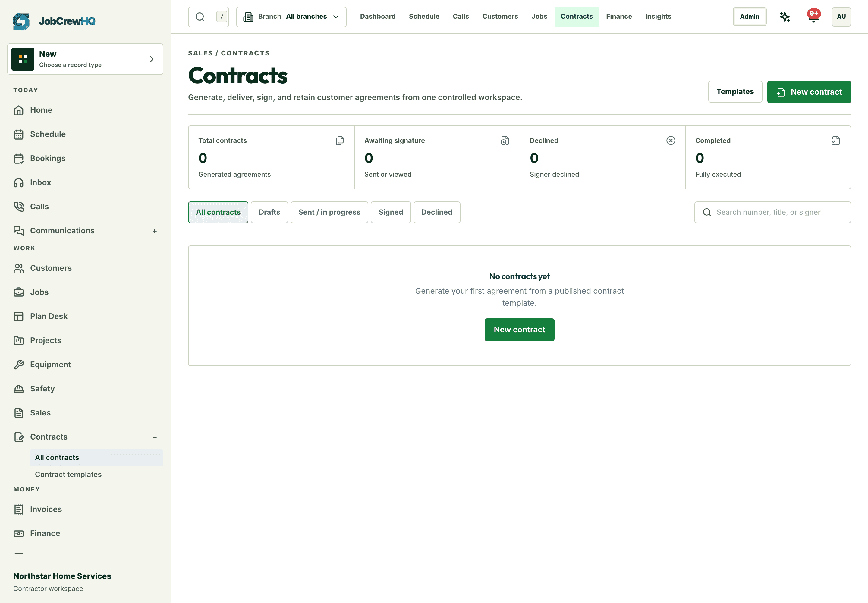This screenshot has height=603, width=868.
Task: Click the Calls phone icon in the sidebar
Action: pos(18,207)
